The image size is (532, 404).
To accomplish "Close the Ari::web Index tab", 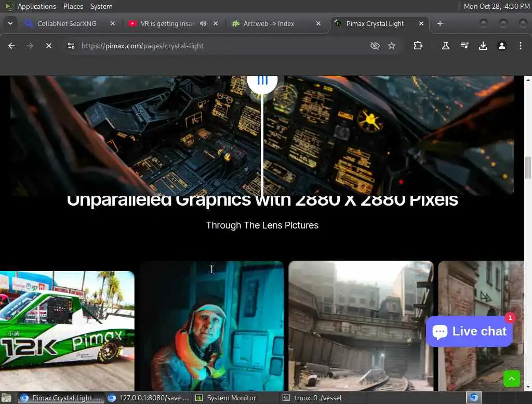I will pos(318,23).
